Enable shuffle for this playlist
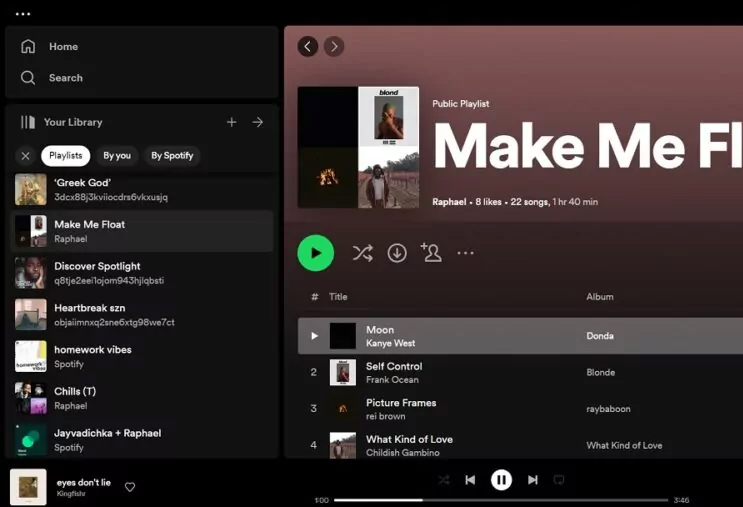Image resolution: width=743 pixels, height=507 pixels. tap(362, 253)
